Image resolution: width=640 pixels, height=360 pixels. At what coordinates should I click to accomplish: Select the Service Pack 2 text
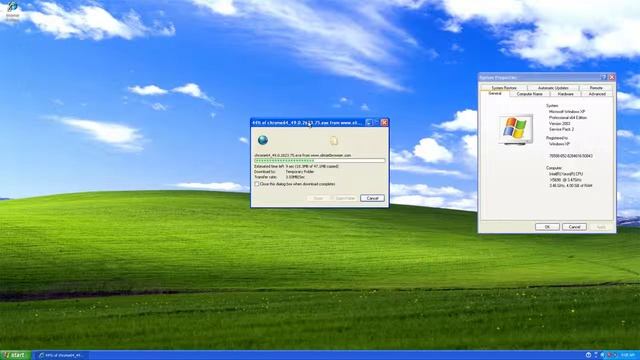[561, 129]
